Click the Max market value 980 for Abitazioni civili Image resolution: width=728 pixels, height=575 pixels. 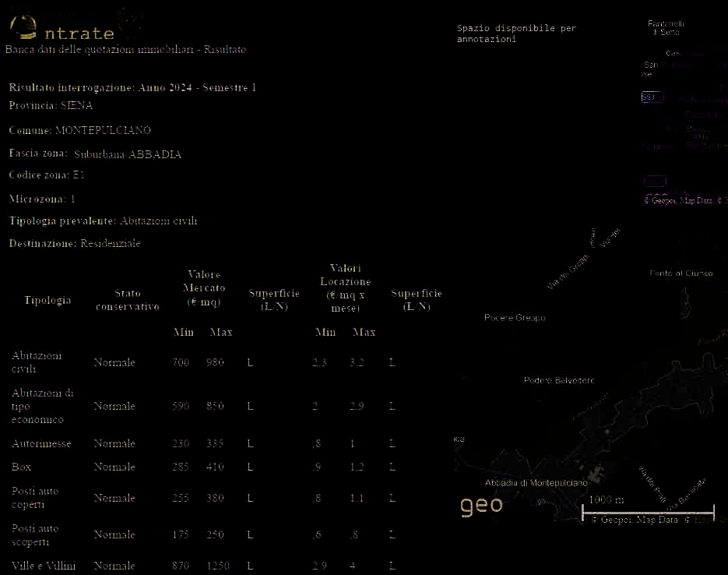(x=215, y=362)
